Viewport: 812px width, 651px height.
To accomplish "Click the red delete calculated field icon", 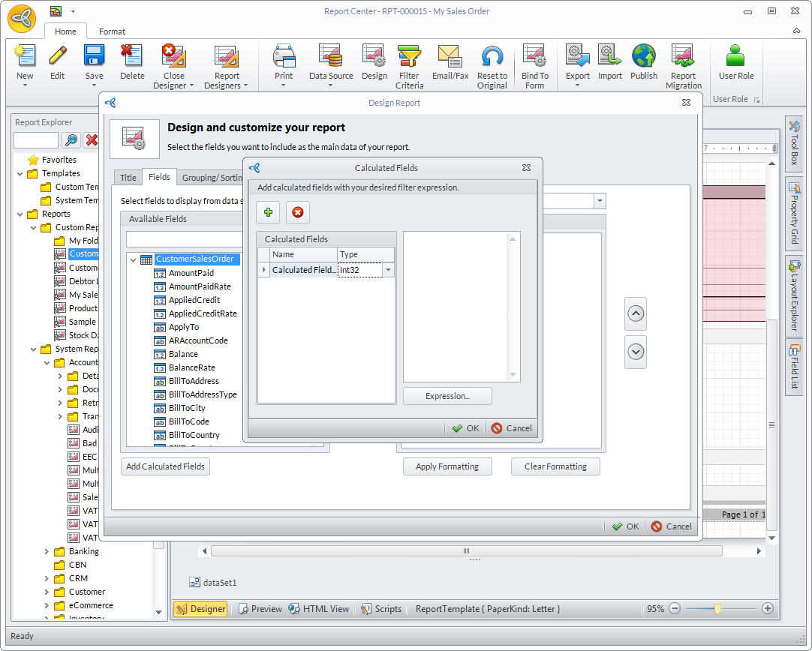I will [x=297, y=213].
